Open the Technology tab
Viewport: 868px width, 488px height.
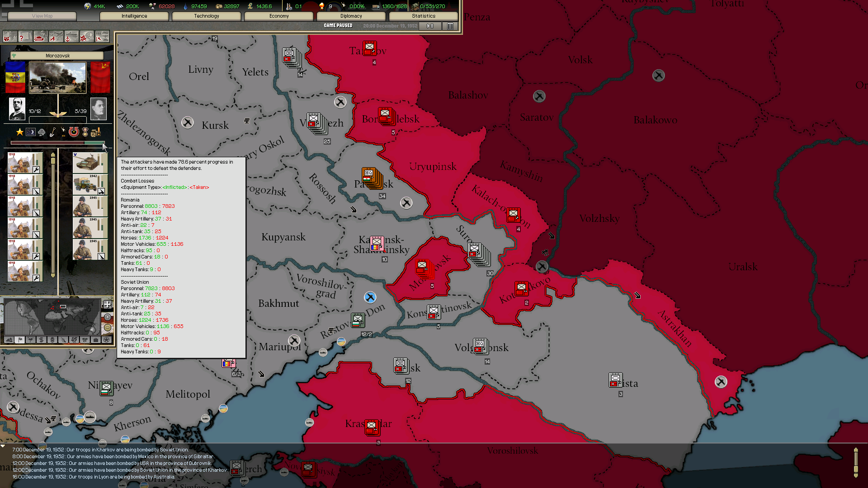(x=207, y=16)
